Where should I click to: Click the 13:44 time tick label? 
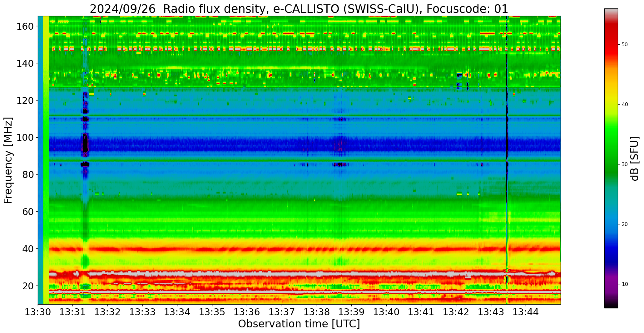coord(526,312)
